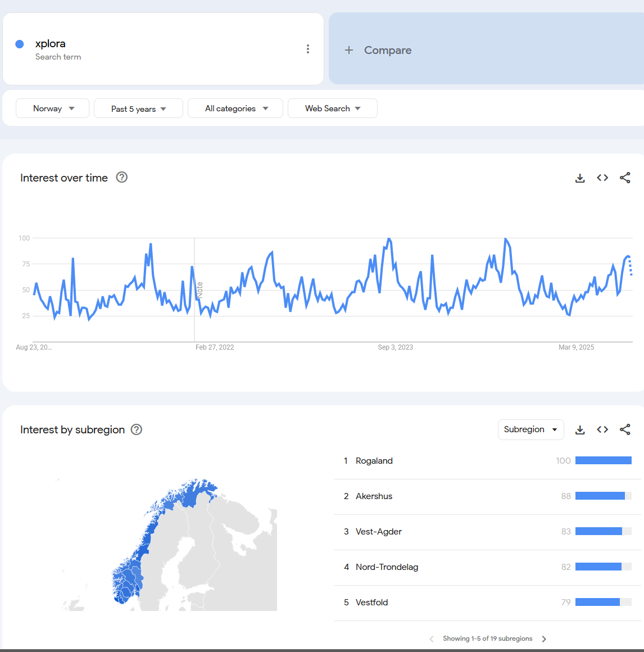
Task: Switch the Subregion view selector
Action: point(530,429)
